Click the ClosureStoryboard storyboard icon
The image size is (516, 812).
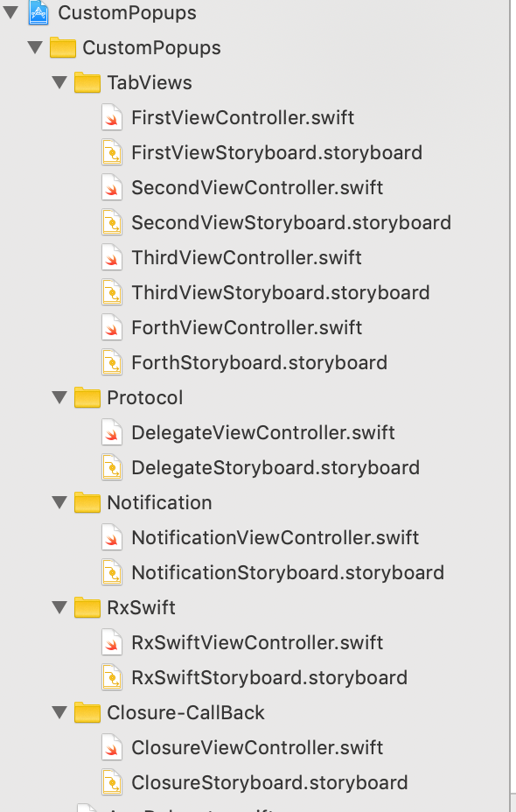pos(111,781)
